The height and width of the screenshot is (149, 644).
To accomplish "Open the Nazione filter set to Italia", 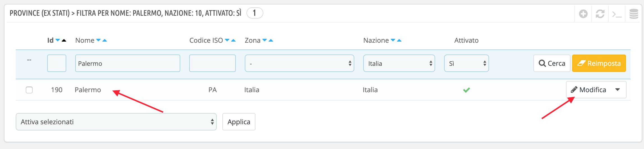I will click(399, 63).
